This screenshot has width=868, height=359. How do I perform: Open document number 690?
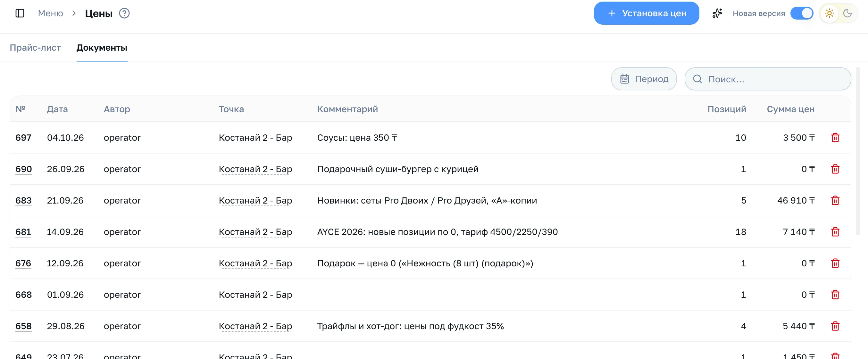(24, 169)
